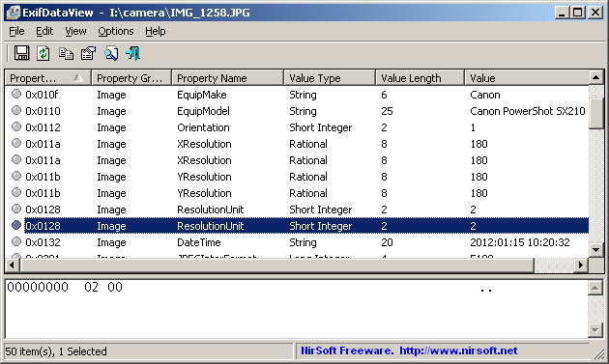Open the View menu

coord(75,31)
